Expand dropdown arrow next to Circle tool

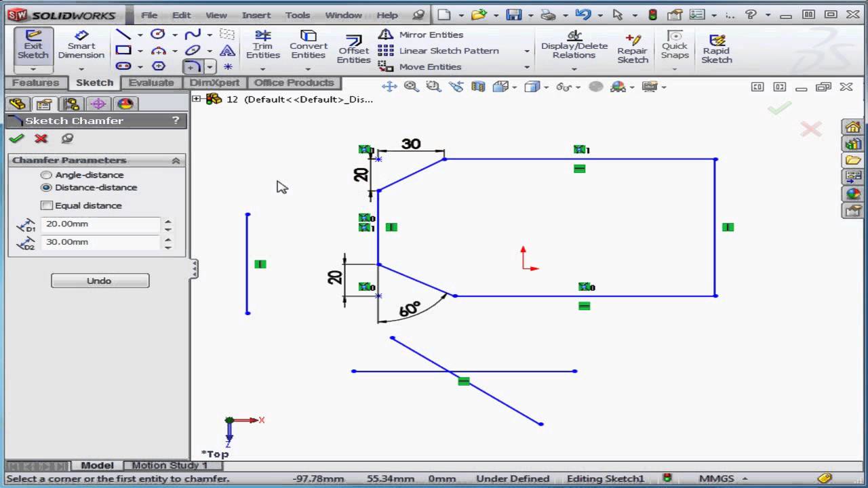tap(174, 35)
